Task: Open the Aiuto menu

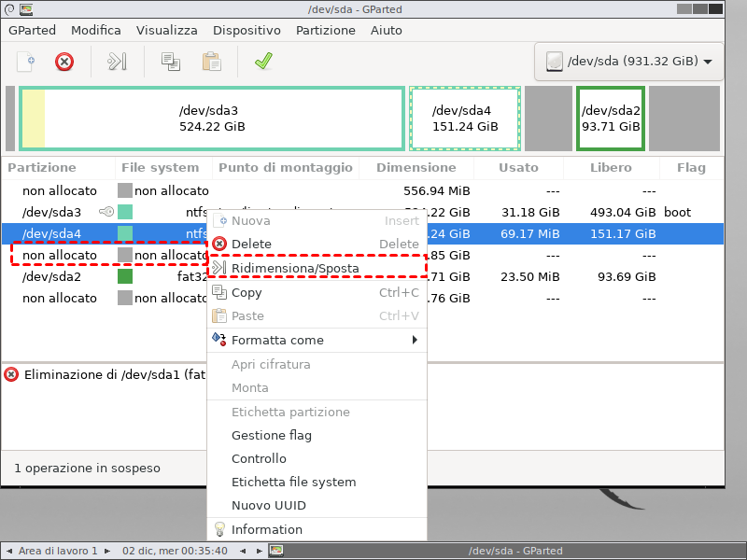Action: (x=387, y=30)
